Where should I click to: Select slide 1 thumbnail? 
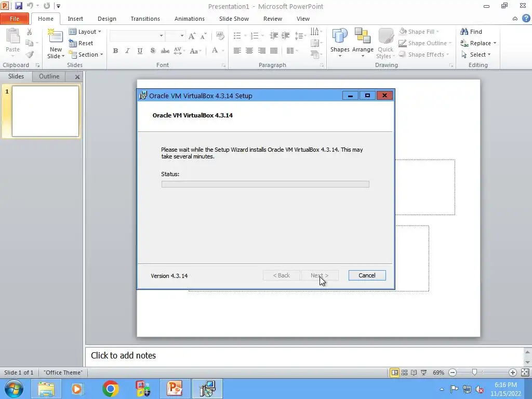(x=46, y=111)
